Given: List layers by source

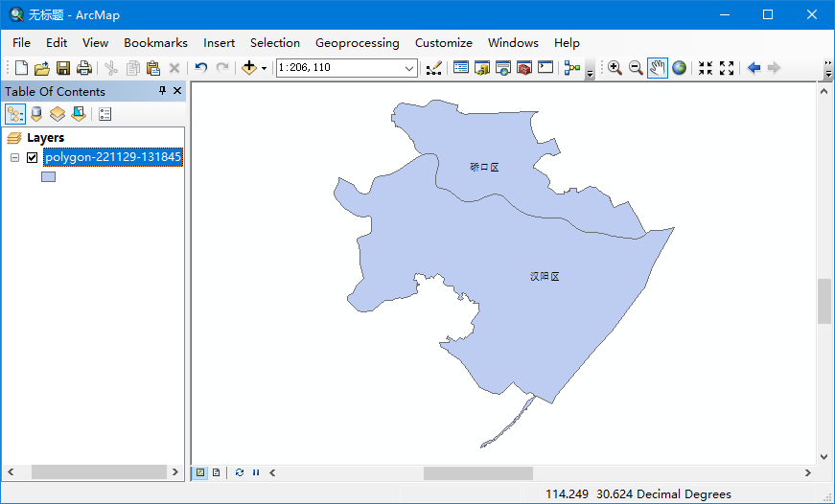Looking at the screenshot, I should pyautogui.click(x=36, y=114).
